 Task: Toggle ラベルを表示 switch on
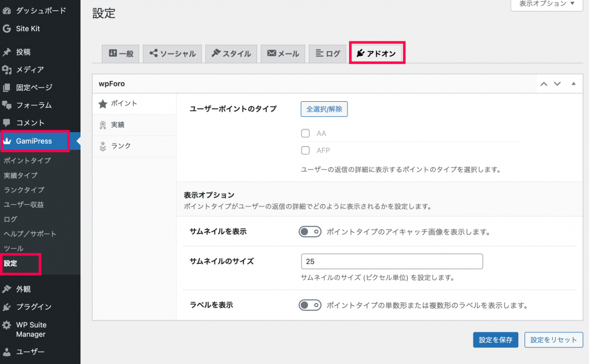tap(310, 305)
